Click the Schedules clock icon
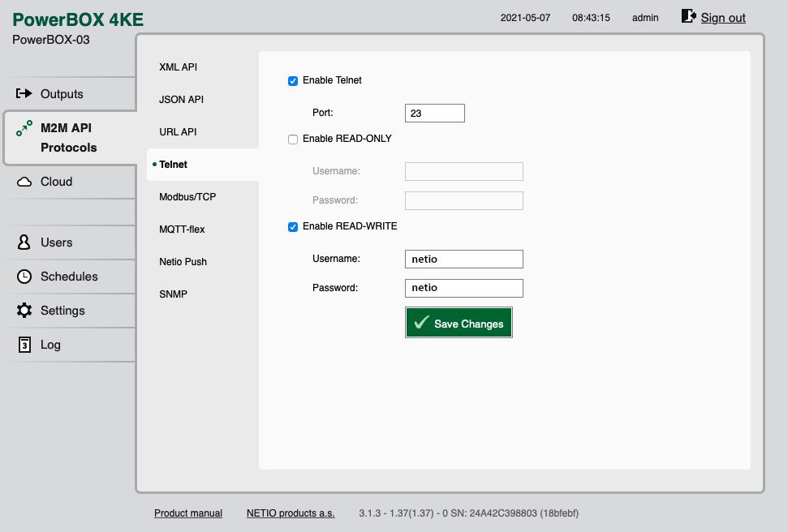The width and height of the screenshot is (788, 532). coord(24,277)
